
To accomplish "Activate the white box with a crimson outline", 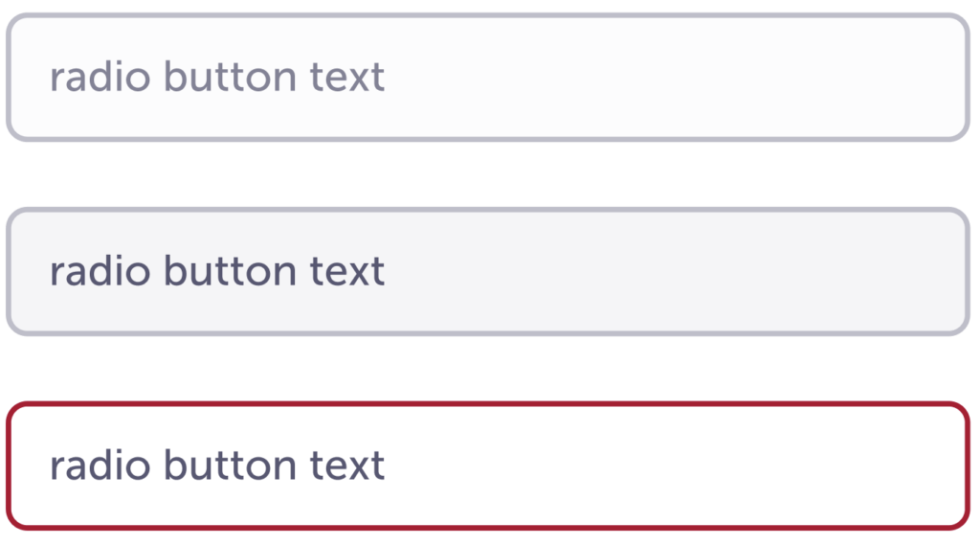I will tap(488, 466).
